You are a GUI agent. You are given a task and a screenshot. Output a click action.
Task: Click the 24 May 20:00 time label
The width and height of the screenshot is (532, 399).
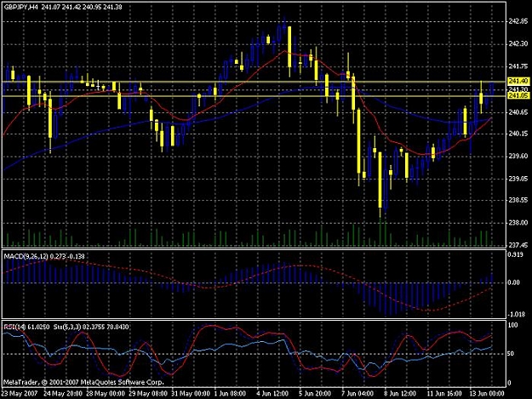(63, 394)
